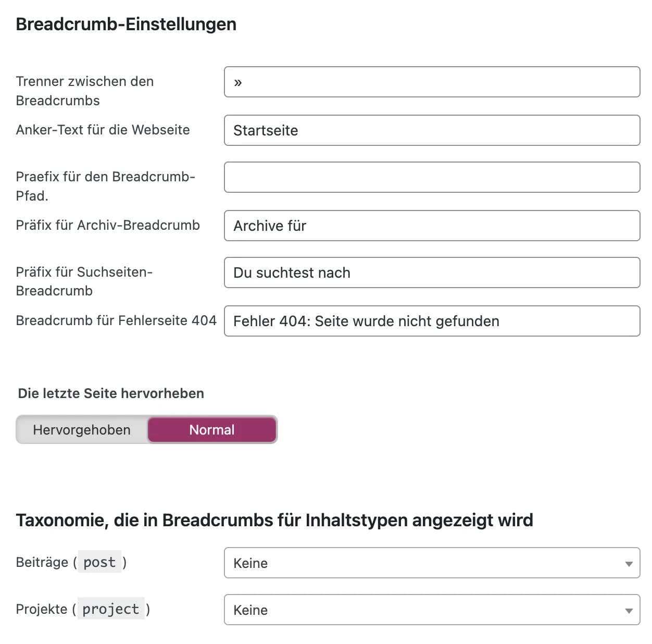
Task: Click the breadcrumb separator input containing »
Action: click(x=432, y=82)
